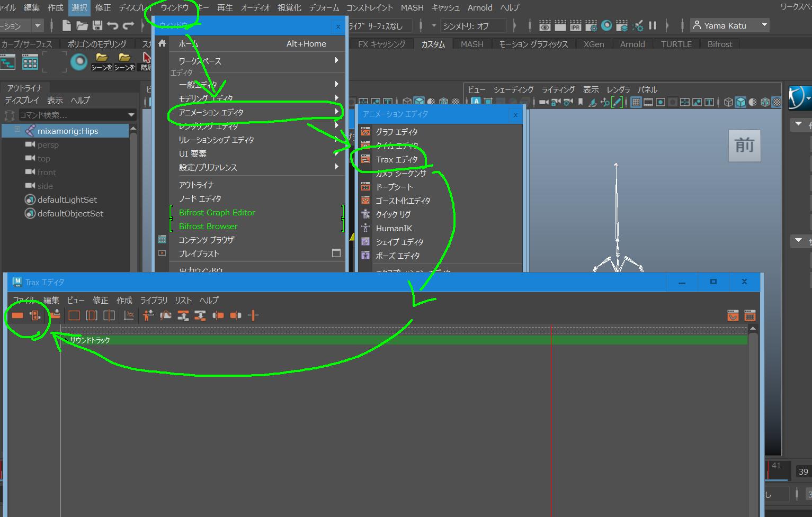812x517 pixels.
Task: Click Create Blend icon in Trax toolbar
Action: point(166,315)
